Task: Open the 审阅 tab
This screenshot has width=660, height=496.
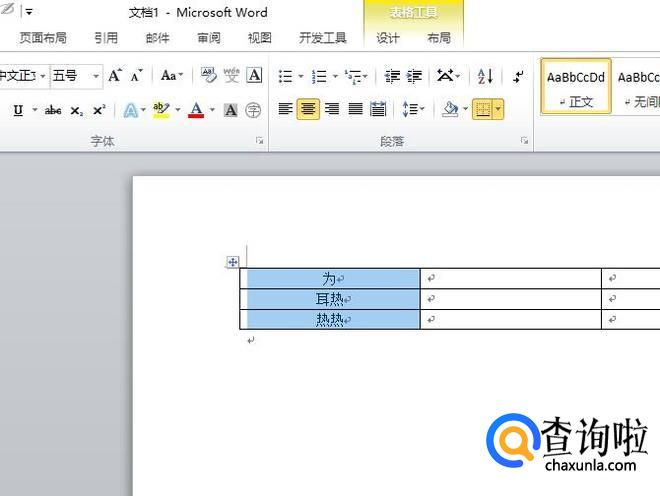Action: click(x=209, y=37)
